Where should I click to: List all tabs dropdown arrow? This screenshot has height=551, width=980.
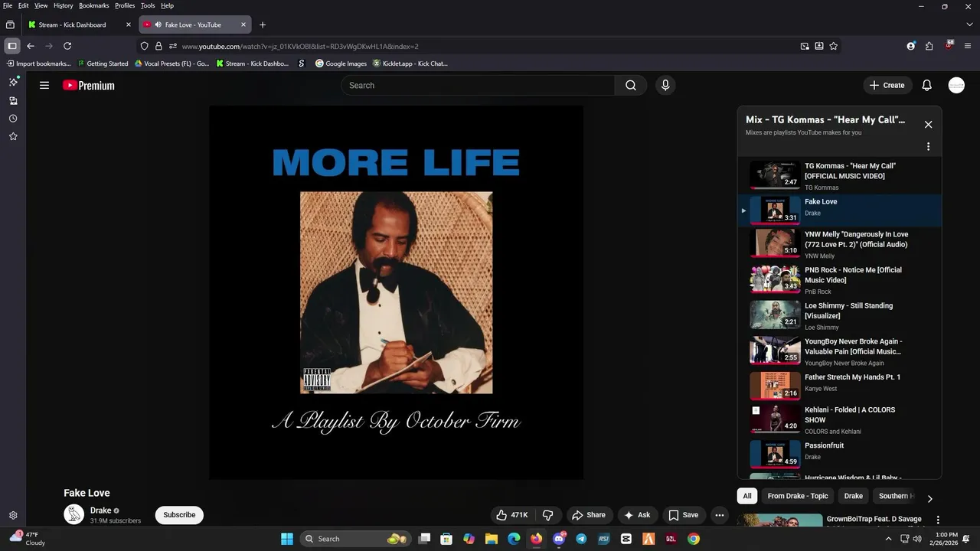pos(969,24)
